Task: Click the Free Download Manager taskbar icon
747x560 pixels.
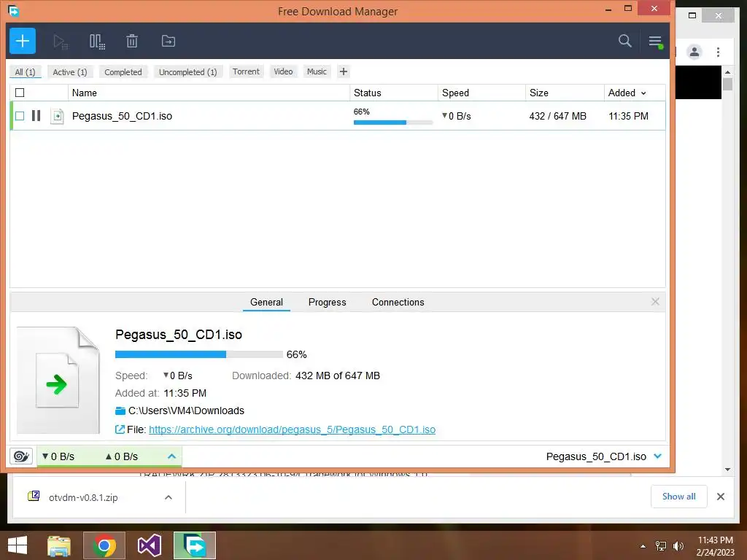Action: tap(194, 545)
